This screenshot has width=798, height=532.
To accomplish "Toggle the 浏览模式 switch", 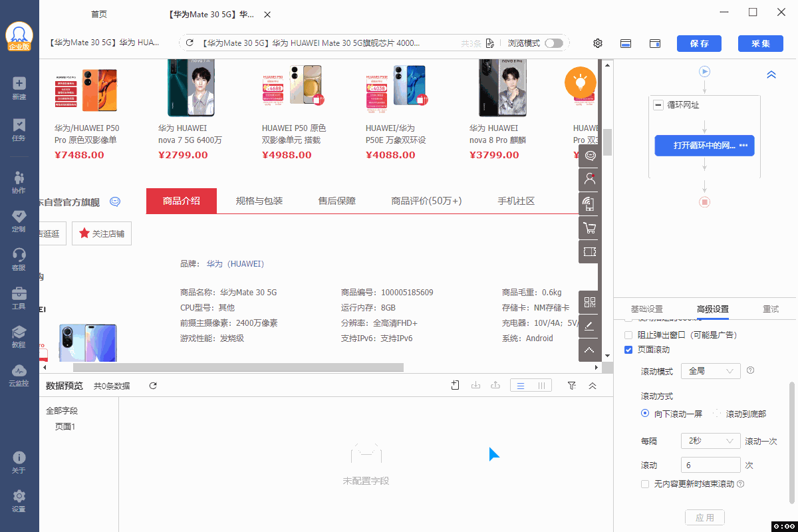I will coord(553,43).
